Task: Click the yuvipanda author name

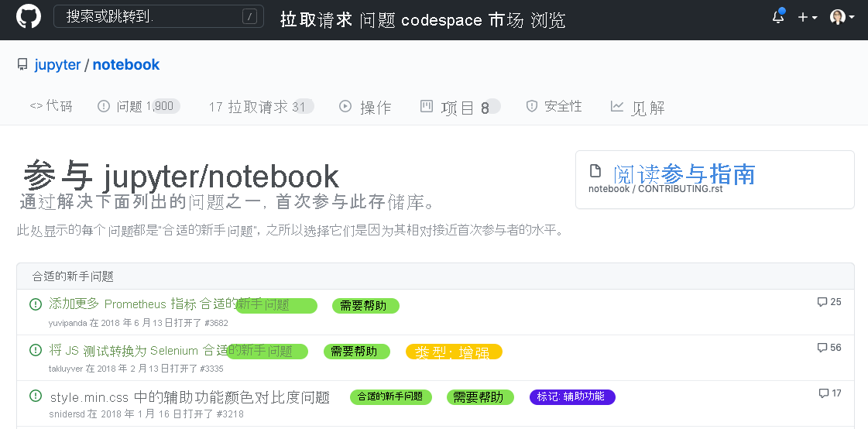Action: 67,323
